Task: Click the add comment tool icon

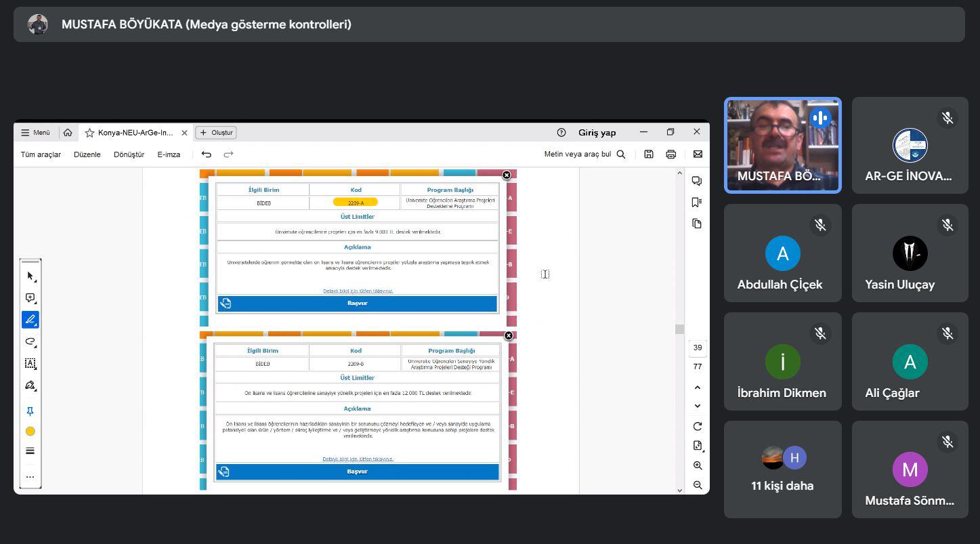Action: click(x=30, y=298)
